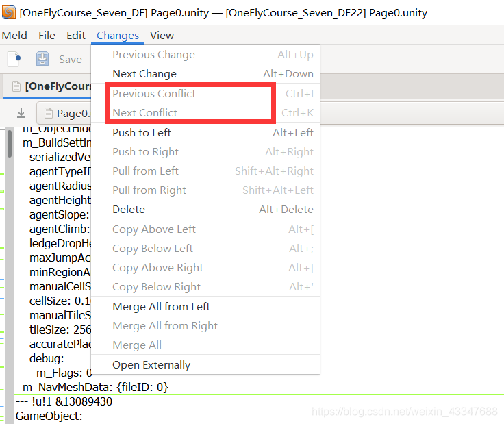Click the agentClimb: line
Screen dimensions: 504x424
pyautogui.click(x=60, y=229)
